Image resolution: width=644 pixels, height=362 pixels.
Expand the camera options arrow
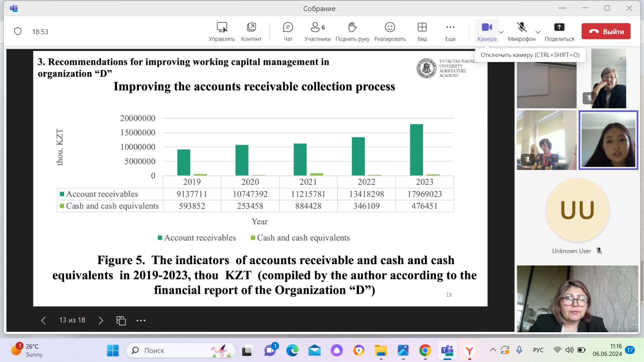pyautogui.click(x=501, y=32)
